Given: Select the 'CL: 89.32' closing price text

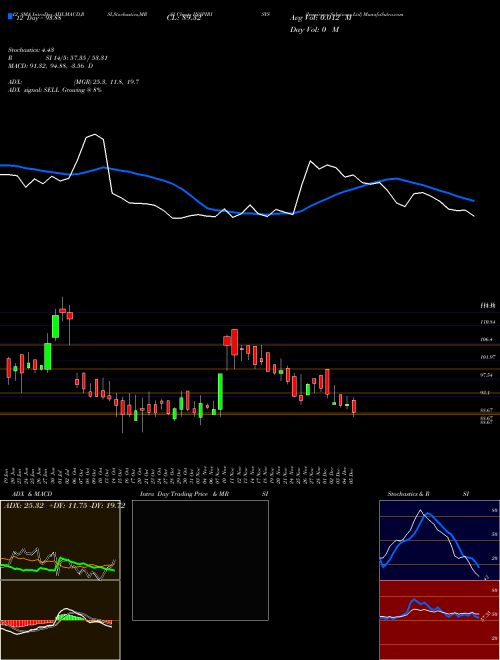Looking at the screenshot, I should (184, 18).
